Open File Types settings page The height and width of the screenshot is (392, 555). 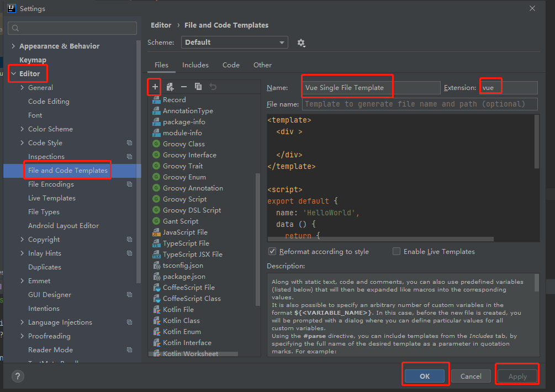[44, 211]
